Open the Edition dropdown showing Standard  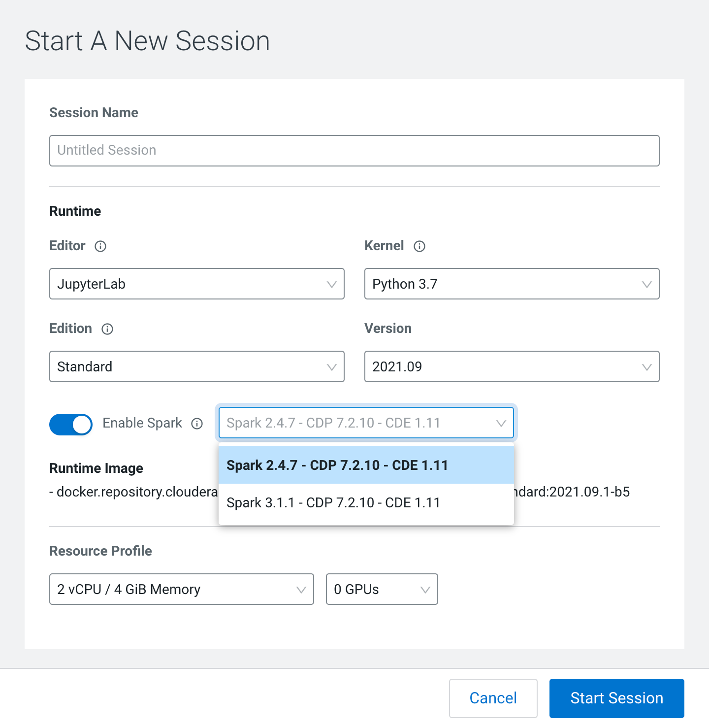point(196,366)
